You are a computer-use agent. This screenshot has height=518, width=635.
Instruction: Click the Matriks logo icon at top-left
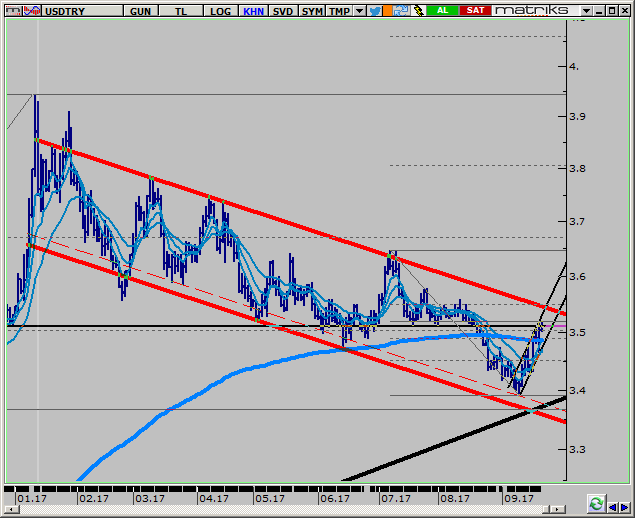coord(13,11)
